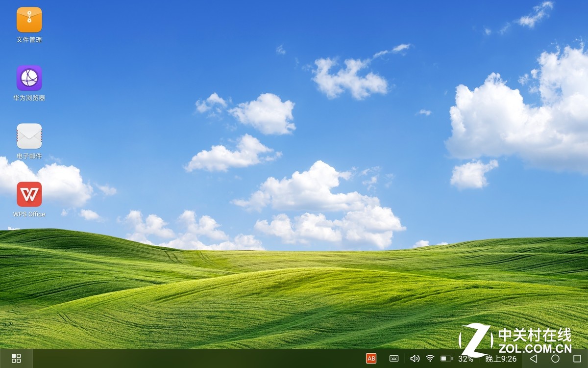
Task: Select the 文件管理 label text
Action: pyautogui.click(x=29, y=40)
